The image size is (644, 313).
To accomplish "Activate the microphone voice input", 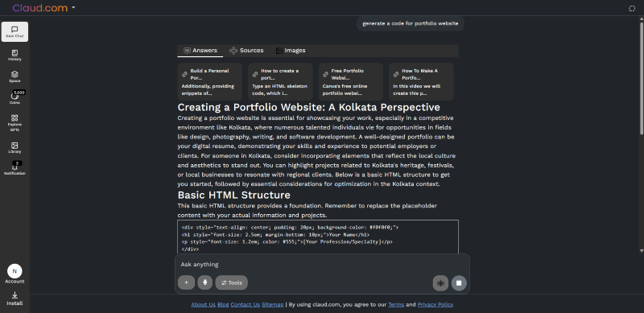I will click(205, 282).
